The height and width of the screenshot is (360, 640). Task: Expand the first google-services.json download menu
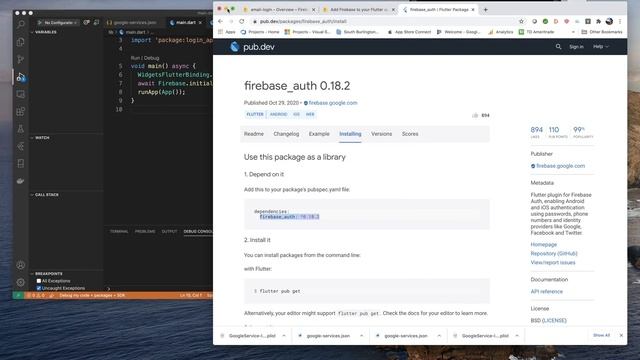pyautogui.click(x=362, y=336)
